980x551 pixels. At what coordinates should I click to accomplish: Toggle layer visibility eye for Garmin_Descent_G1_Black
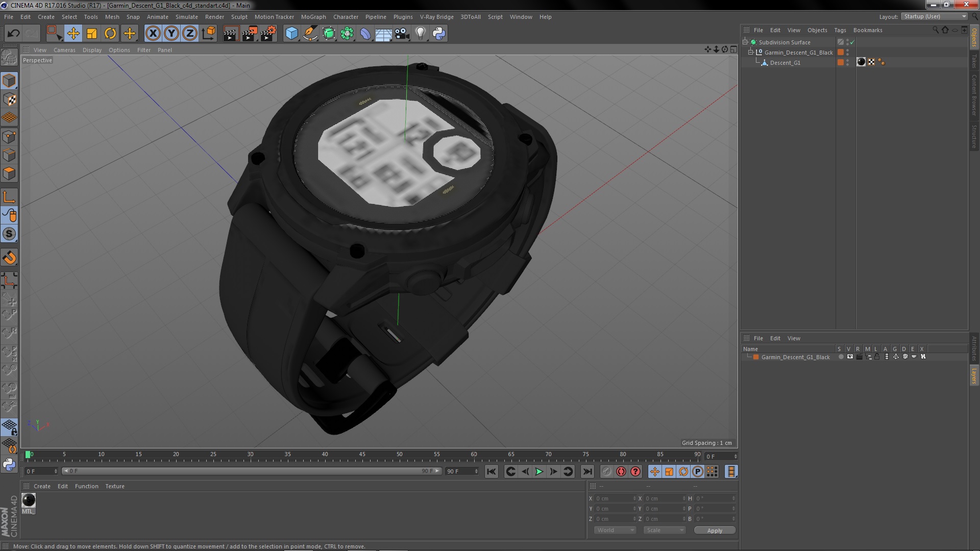coord(850,357)
